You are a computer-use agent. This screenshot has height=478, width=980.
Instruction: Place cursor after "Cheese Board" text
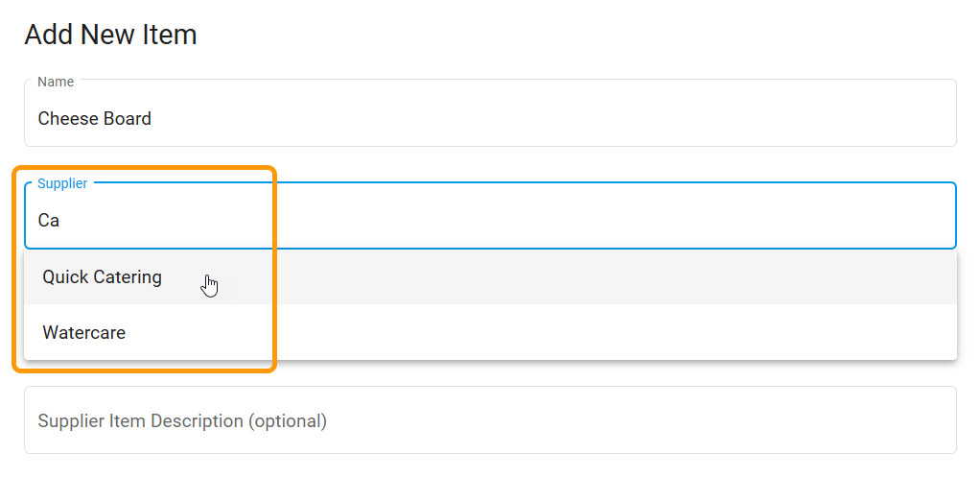point(152,119)
